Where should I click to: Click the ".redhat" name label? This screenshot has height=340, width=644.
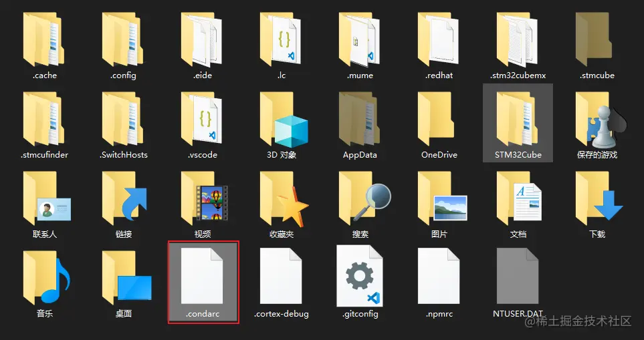[x=439, y=75]
